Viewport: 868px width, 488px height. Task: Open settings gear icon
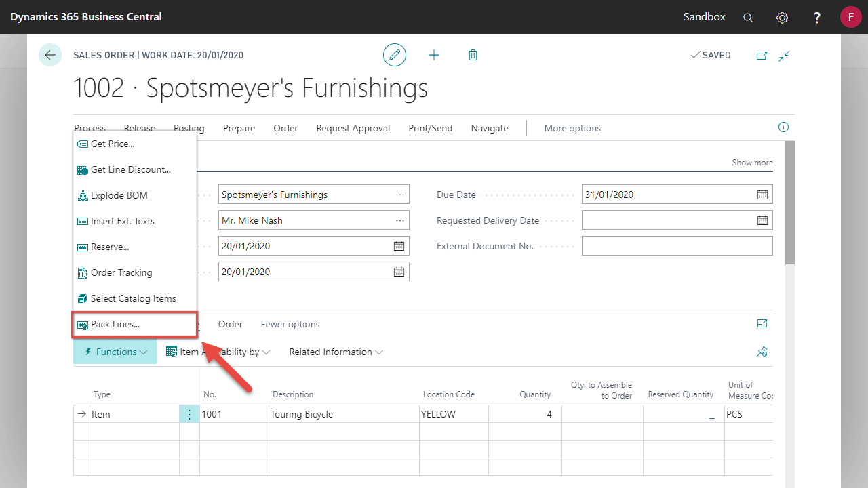point(782,18)
